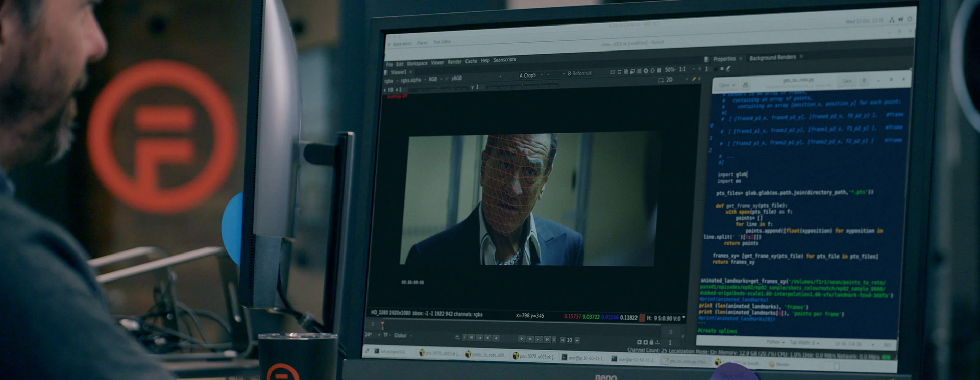Screen dimensions: 980x380
Task: Open the RGB display channels dropdown
Action: (434, 79)
